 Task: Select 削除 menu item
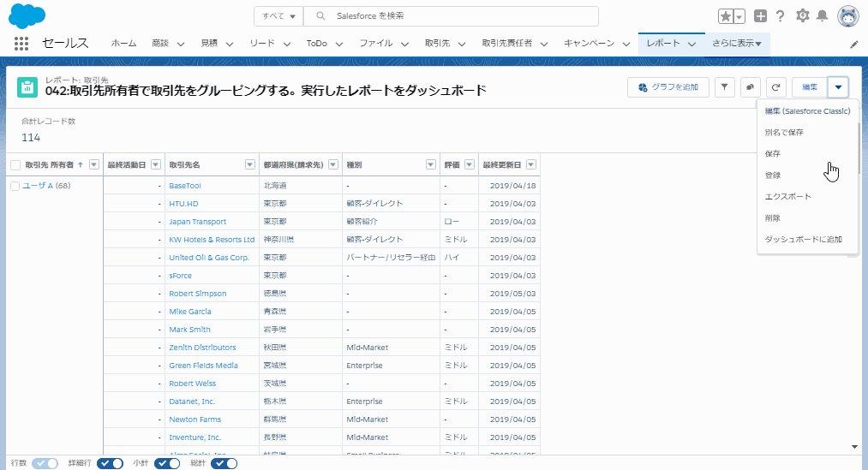(807, 217)
